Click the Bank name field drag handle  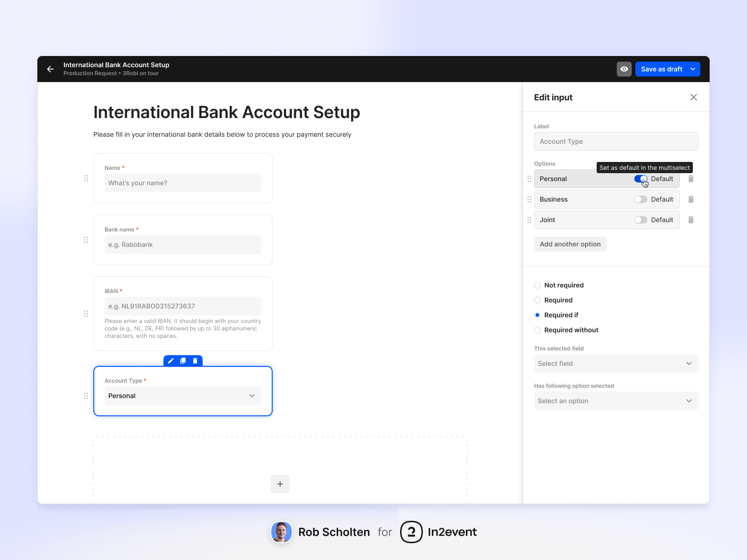86,240
